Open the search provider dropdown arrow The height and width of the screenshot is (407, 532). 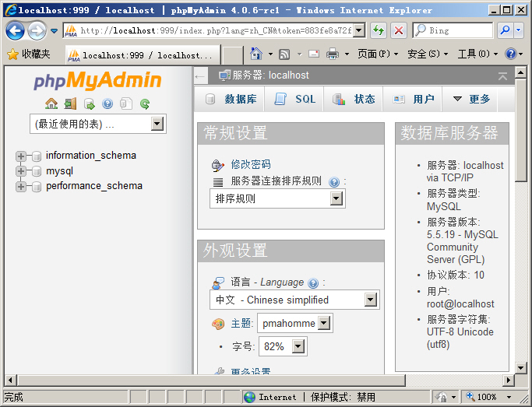519,31
